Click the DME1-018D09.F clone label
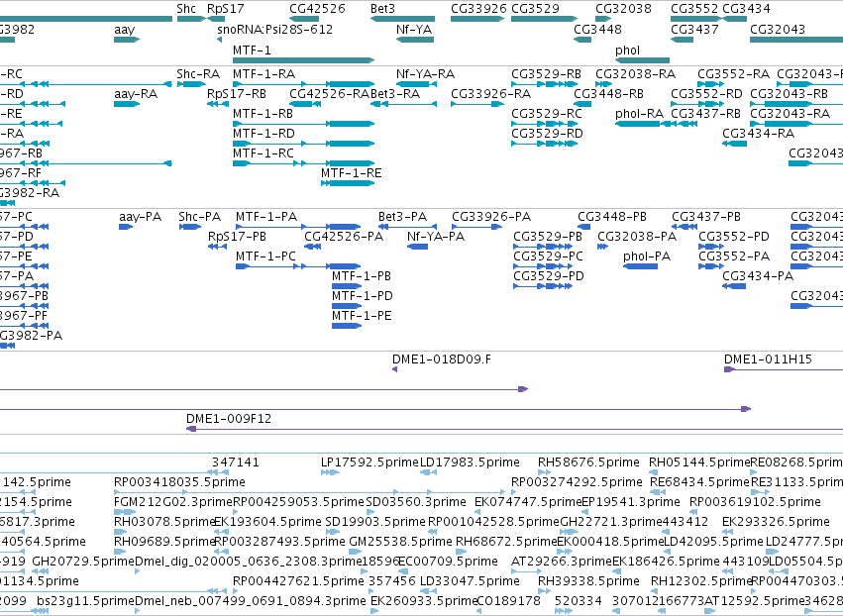The image size is (843, 616). (442, 359)
